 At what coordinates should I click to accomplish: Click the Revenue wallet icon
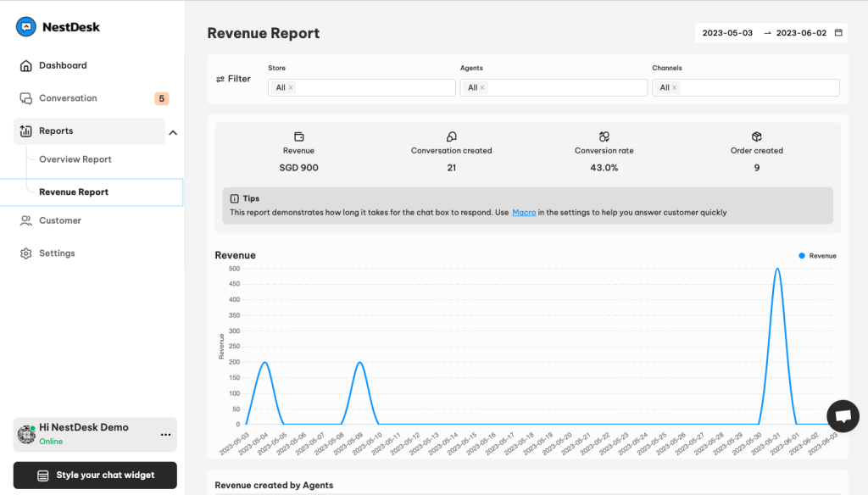point(299,136)
